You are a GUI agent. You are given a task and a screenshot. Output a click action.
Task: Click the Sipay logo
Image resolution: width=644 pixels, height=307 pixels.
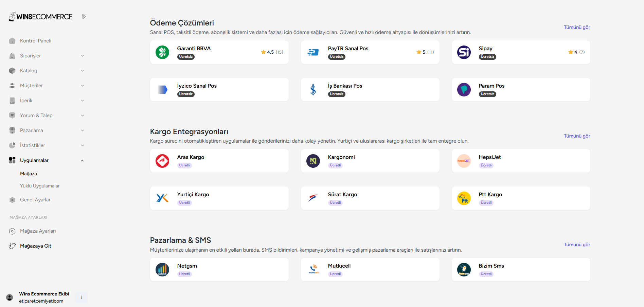(x=464, y=52)
